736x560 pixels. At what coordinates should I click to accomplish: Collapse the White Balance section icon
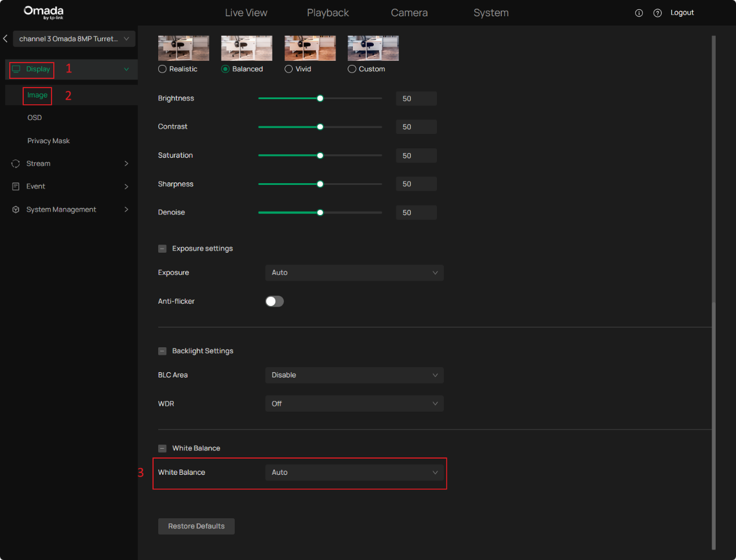(162, 448)
